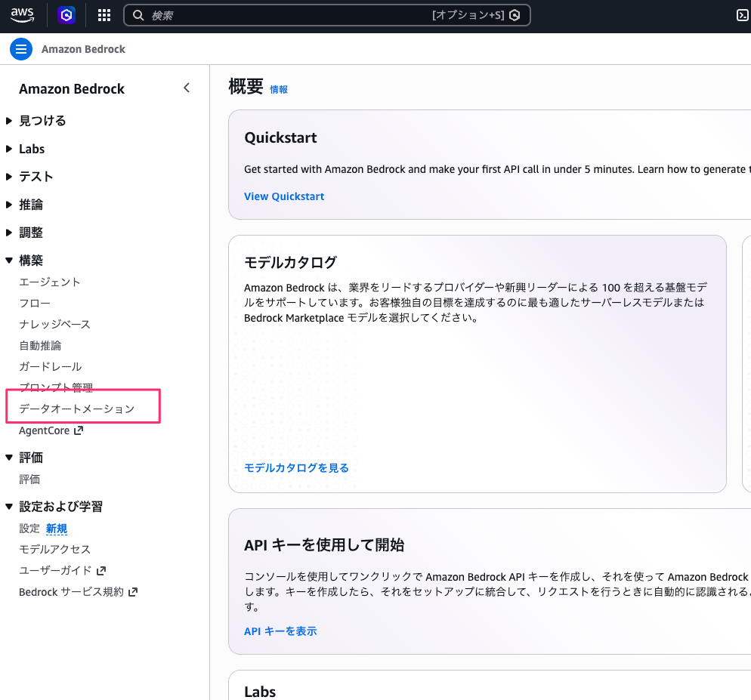Open モデルカタログを見る link
Viewport: 751px width, 700px height.
pos(295,467)
